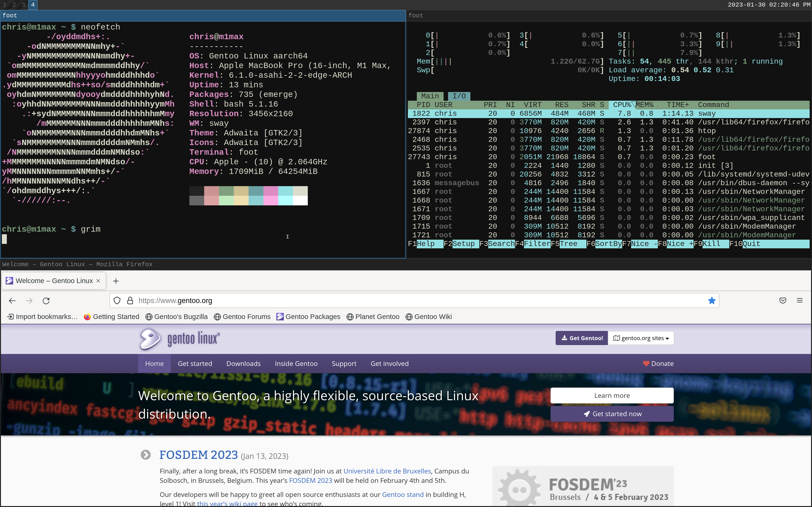Screen dimensions: 812x507
Task: Close the Welcome – Gentoo Linux tab
Action: [x=98, y=281]
